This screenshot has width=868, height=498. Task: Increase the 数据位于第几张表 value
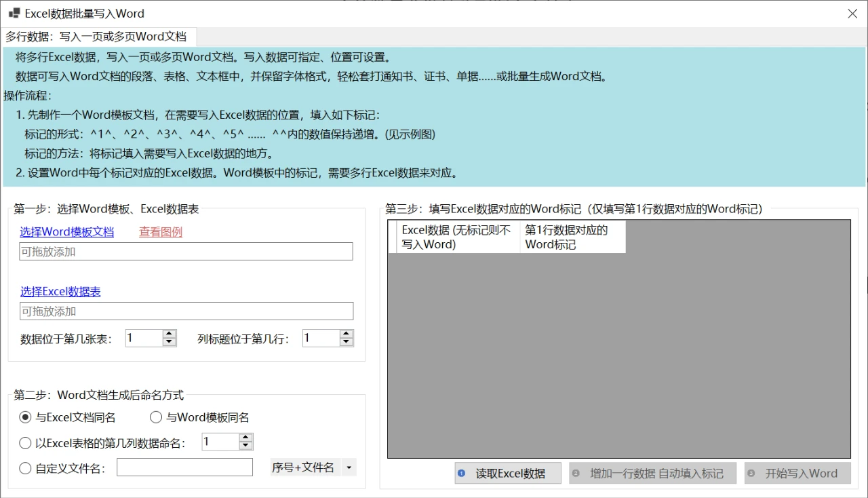pos(170,334)
